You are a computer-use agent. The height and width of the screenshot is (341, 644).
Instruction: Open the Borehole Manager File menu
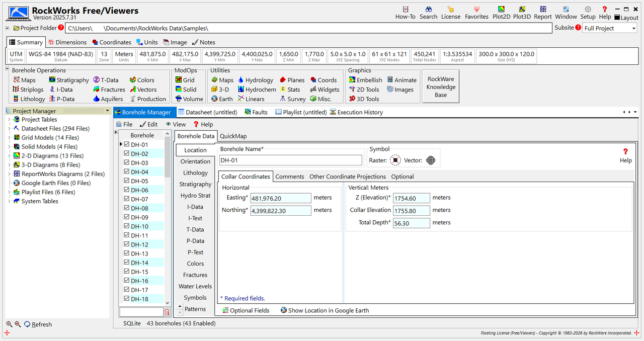124,124
